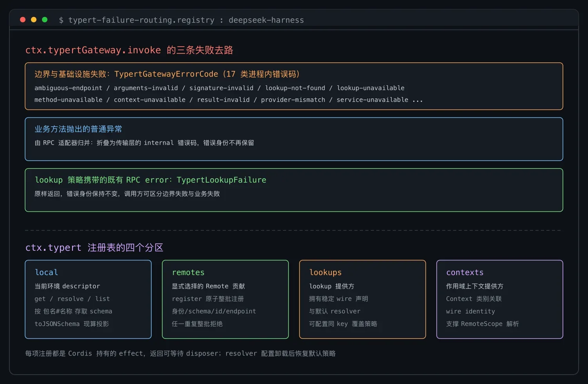Click footer note about Cordis effect disposer
This screenshot has height=384, width=588.
tap(180, 353)
